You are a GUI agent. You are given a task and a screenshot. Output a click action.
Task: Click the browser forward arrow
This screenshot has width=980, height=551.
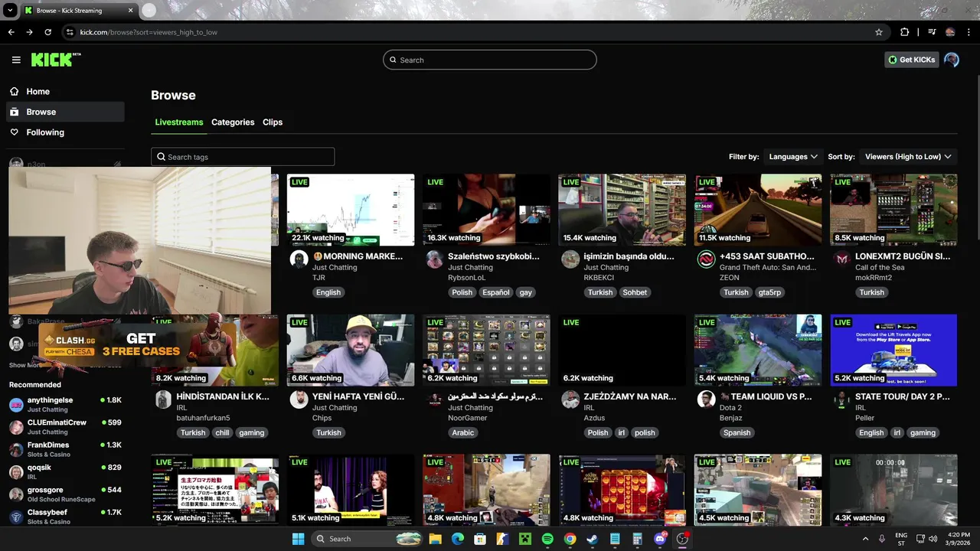29,32
